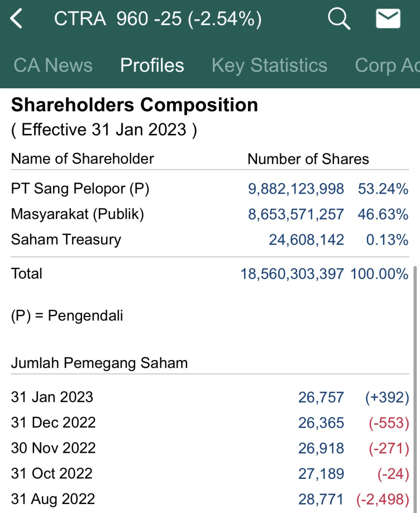The height and width of the screenshot is (513, 420).
Task: Tap the back arrow icon
Action: [17, 20]
